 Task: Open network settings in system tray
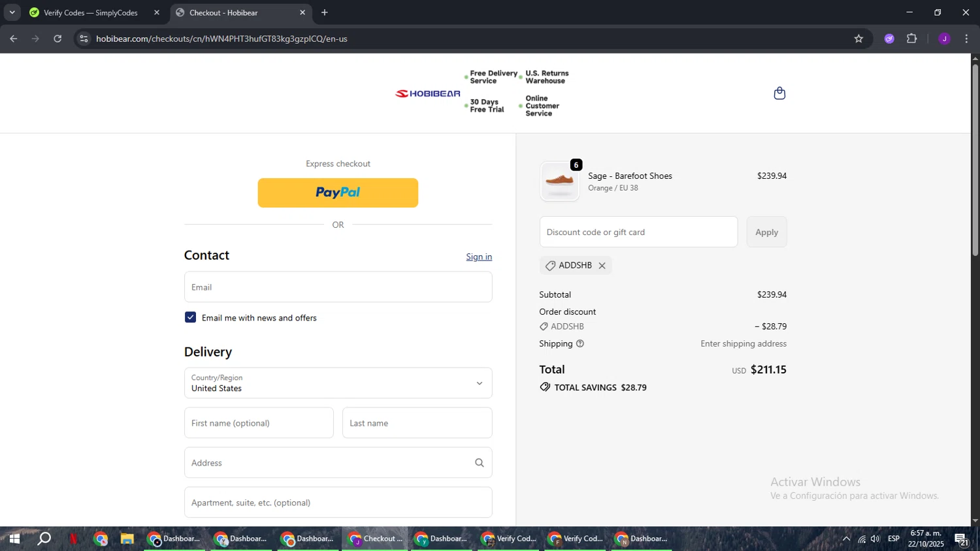click(862, 539)
